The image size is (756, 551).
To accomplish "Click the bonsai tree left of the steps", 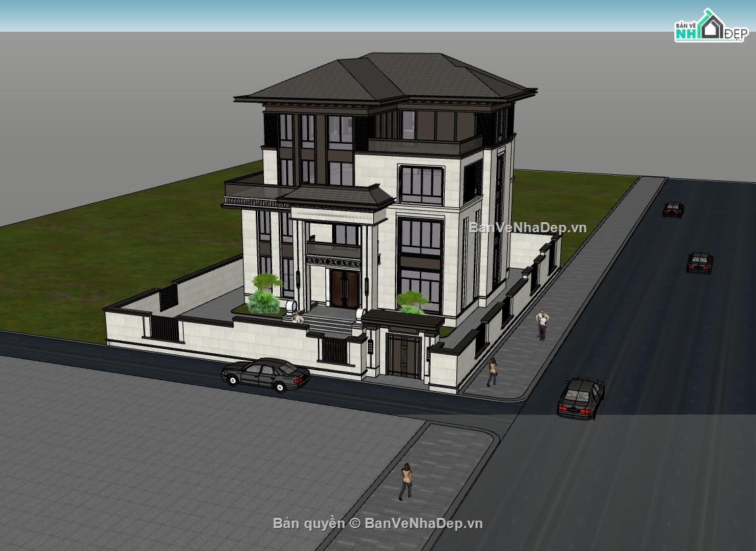I will pos(266,294).
